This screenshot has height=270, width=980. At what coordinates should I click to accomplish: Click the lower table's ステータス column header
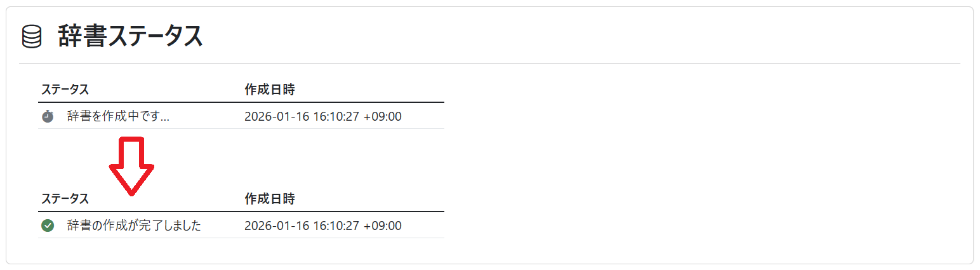coord(65,199)
